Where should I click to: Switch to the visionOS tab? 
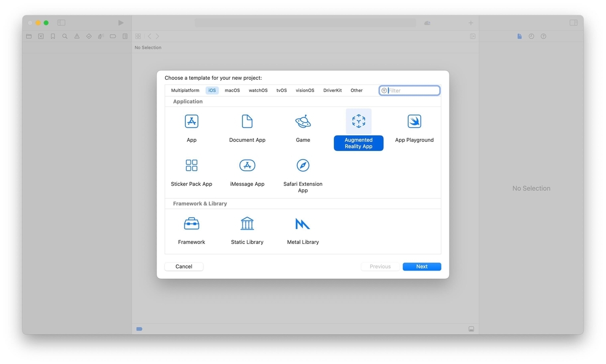305,90
